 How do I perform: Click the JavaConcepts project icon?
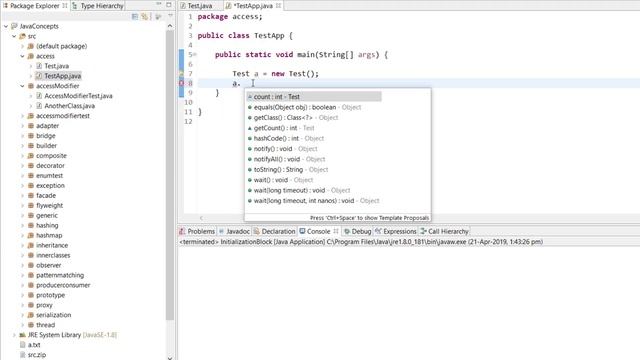point(14,26)
